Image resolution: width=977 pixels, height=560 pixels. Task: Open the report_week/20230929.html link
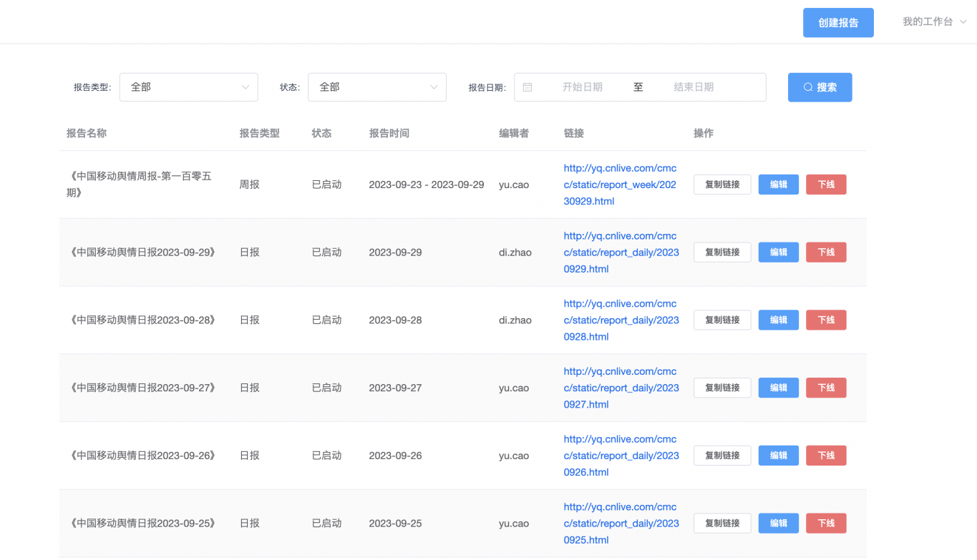[x=621, y=185]
